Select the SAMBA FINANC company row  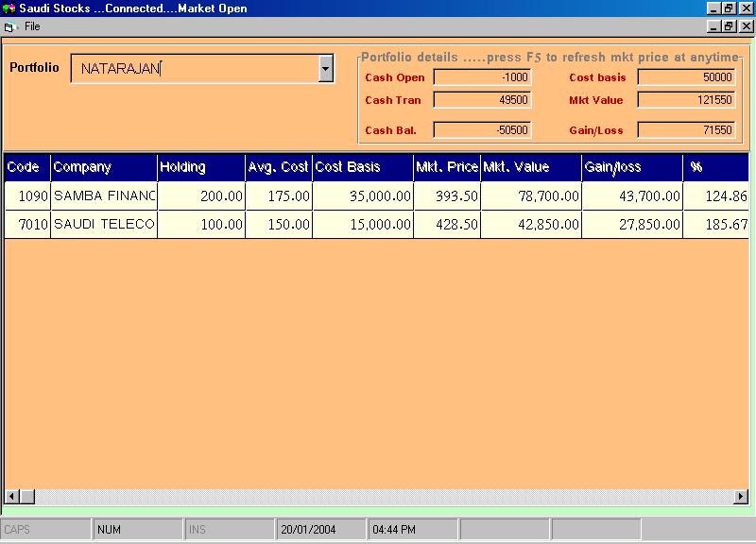[x=104, y=196]
